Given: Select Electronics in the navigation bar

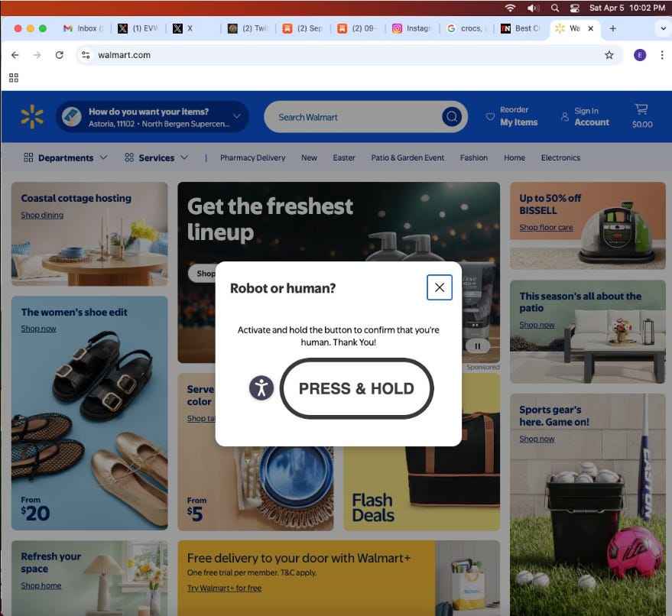Looking at the screenshot, I should point(560,157).
